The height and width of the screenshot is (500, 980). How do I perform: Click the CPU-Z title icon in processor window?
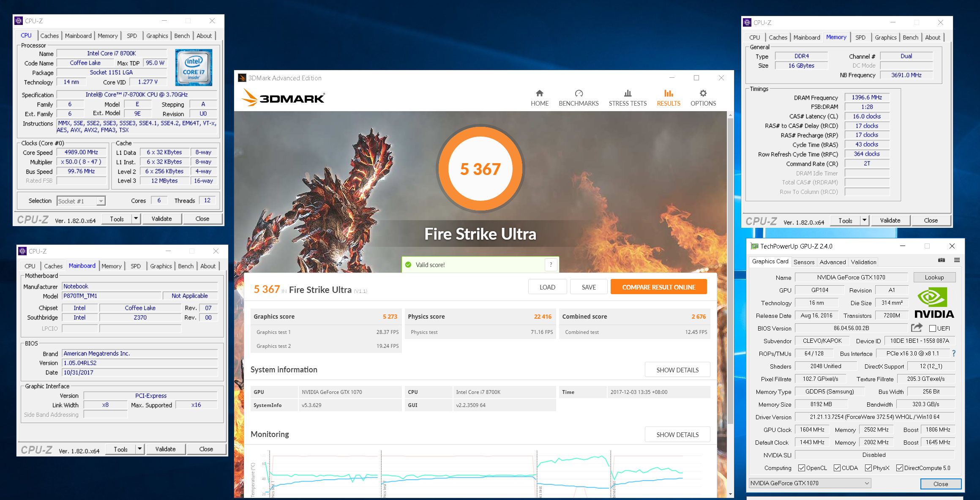pos(19,21)
